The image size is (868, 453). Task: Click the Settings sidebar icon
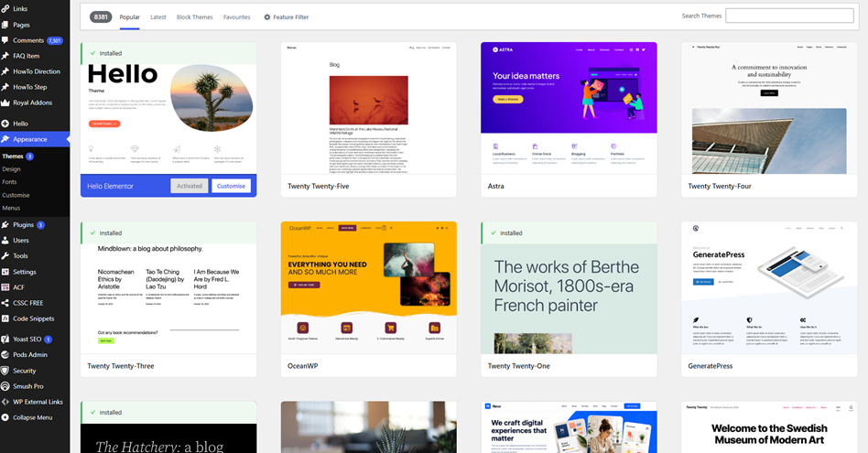click(x=5, y=272)
